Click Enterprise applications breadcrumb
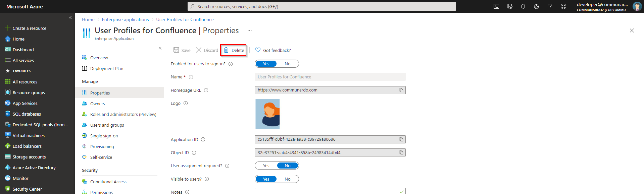The image size is (644, 194). click(125, 19)
